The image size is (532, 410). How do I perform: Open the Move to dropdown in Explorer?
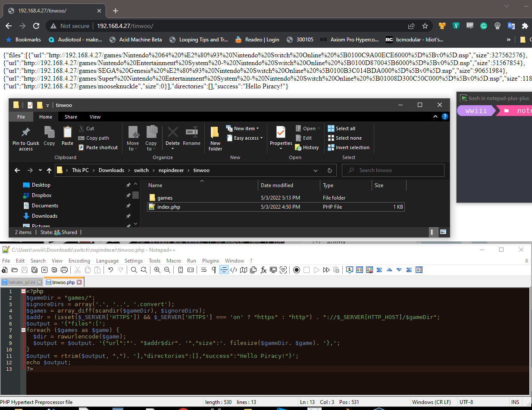[133, 139]
